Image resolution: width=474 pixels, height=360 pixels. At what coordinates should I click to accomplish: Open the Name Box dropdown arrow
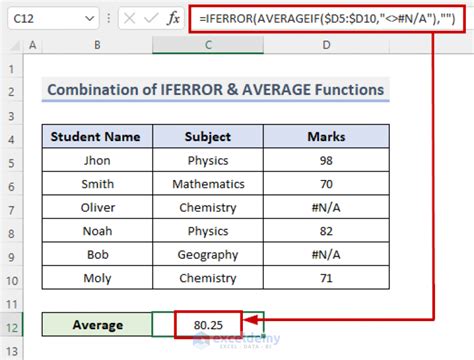[x=89, y=19]
